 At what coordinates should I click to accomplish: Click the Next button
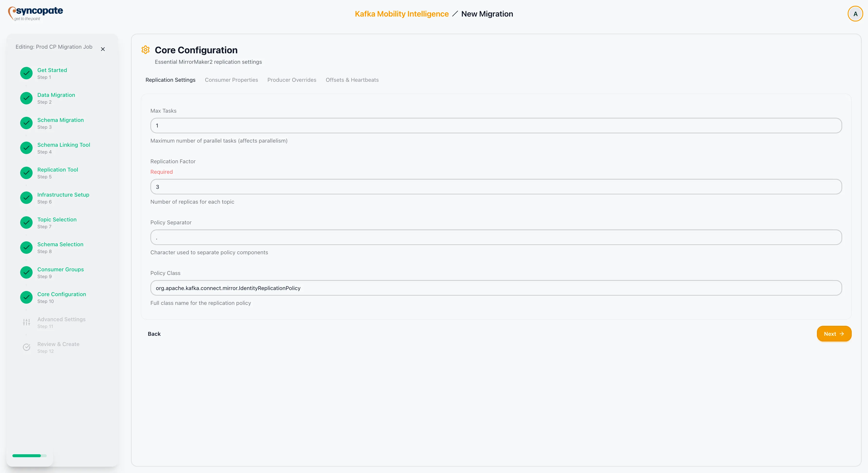tap(834, 334)
